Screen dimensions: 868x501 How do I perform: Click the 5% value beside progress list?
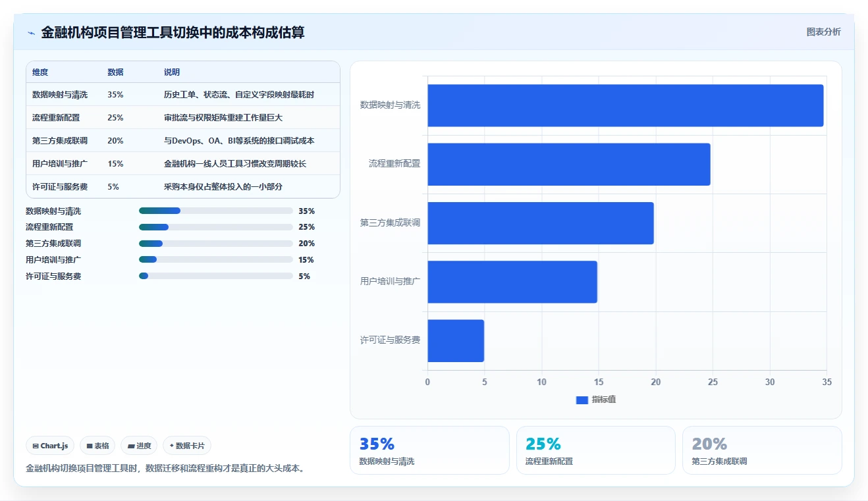coord(304,277)
